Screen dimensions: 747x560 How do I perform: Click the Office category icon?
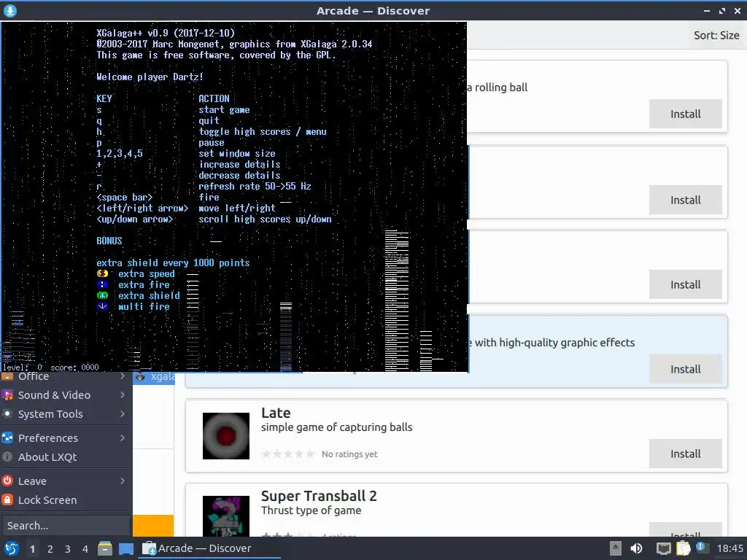7,376
